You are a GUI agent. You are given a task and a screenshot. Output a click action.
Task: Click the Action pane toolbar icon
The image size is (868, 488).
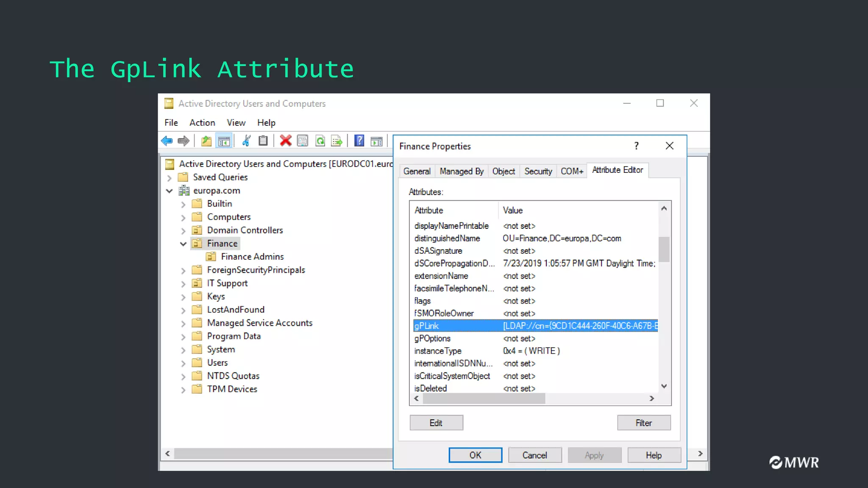(x=376, y=141)
